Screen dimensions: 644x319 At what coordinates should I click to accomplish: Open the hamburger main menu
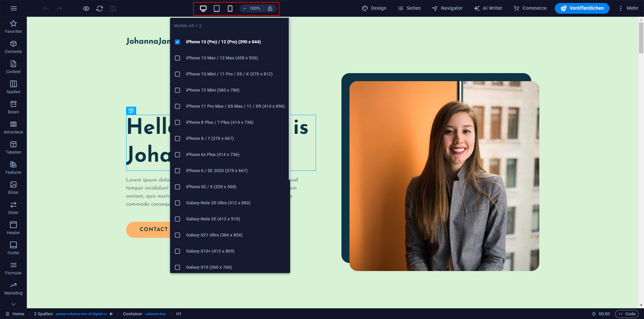click(14, 8)
